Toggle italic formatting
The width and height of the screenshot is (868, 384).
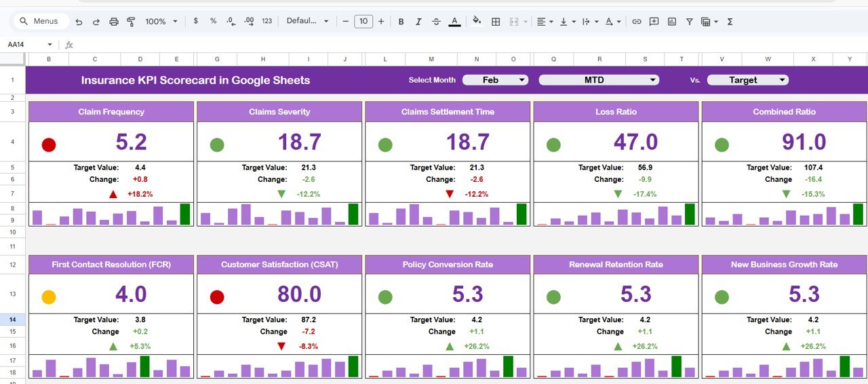[418, 22]
